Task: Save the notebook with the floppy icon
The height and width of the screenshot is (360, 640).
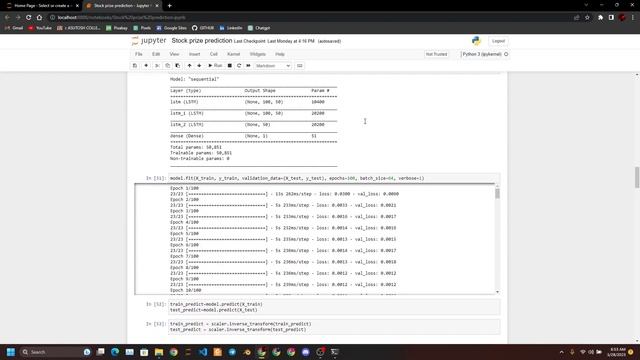Action: (135, 66)
